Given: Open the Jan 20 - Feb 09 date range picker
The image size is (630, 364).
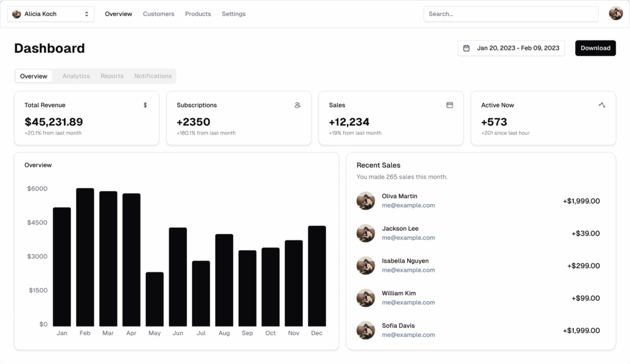Looking at the screenshot, I should [x=511, y=48].
